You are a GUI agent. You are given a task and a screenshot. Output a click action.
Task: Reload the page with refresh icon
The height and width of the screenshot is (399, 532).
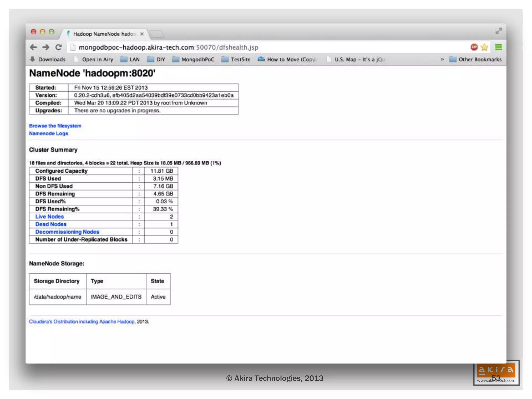coord(58,47)
